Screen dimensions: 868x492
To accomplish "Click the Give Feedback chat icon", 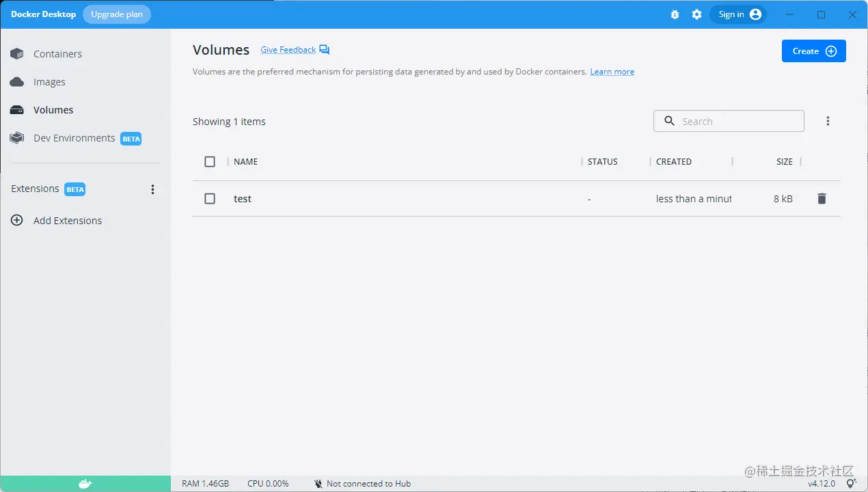I will point(324,50).
